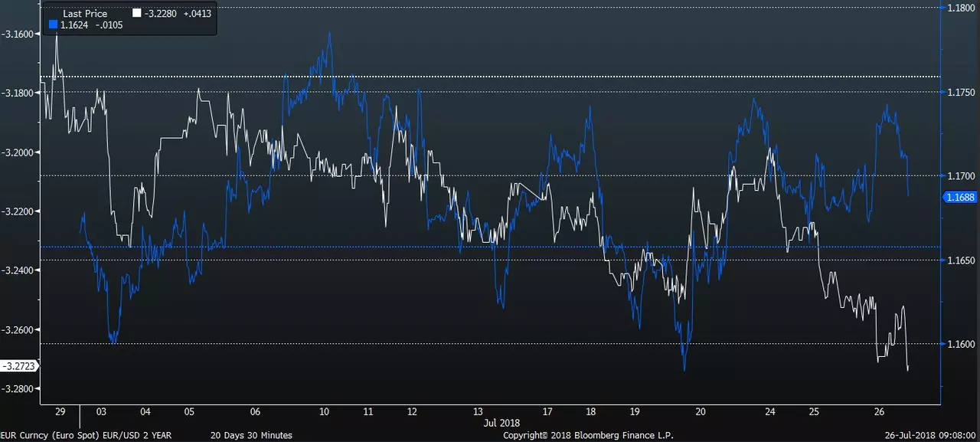The height and width of the screenshot is (442, 980).
Task: Select the blue 1.1688 price tag on right axis
Action: pos(959,197)
